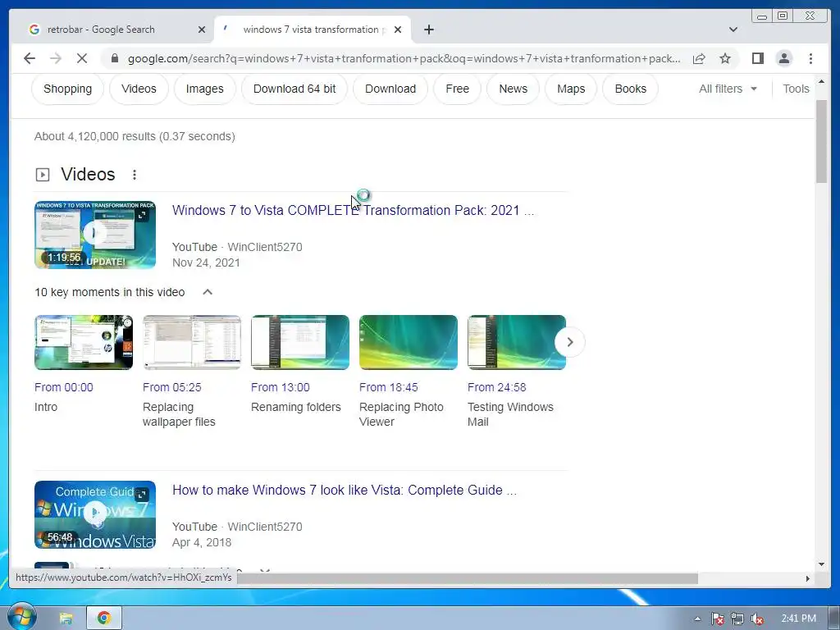Click the horizontal scroll right arrow
Viewport: 840px width, 630px height.
pos(808,578)
